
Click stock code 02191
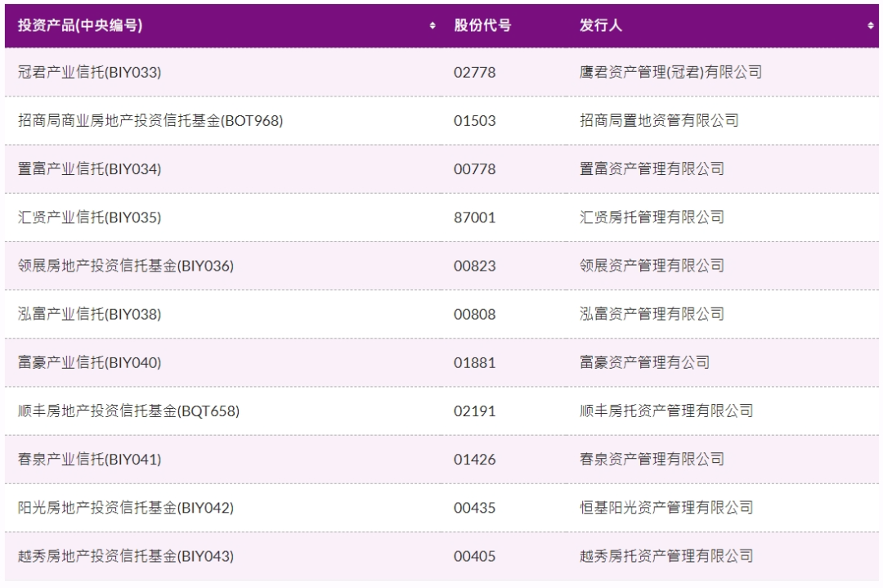tap(475, 411)
